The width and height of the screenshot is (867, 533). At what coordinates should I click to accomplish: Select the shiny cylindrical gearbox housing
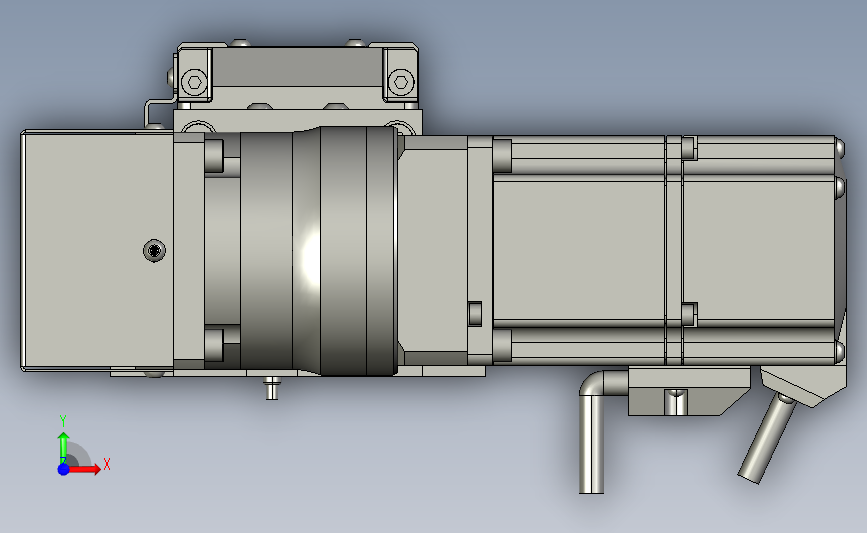318,251
